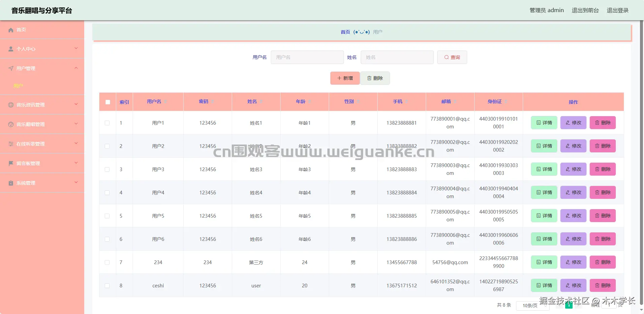The height and width of the screenshot is (314, 644).
Task: Click the 查询 search button
Action: click(452, 57)
